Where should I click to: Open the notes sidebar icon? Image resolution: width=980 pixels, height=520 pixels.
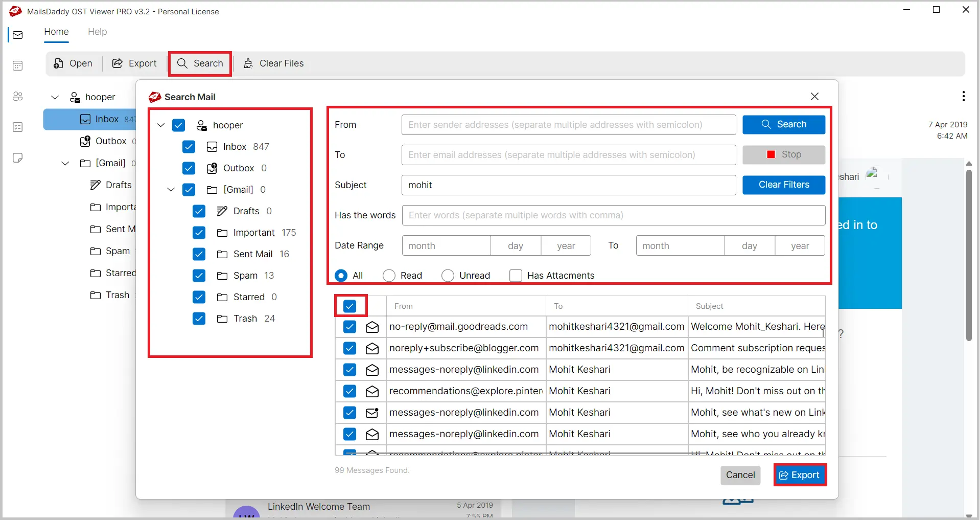point(18,157)
